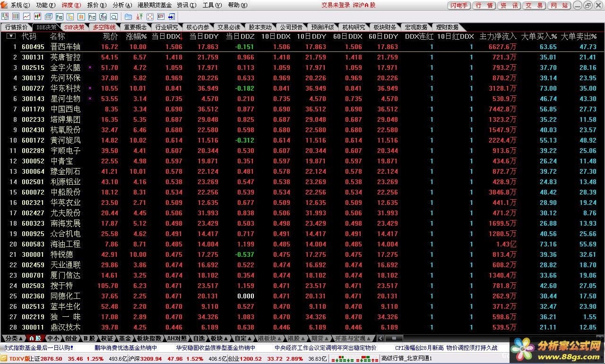Click the multi-window layout toolbar icon
The height and width of the screenshot is (364, 605).
click(48, 17)
